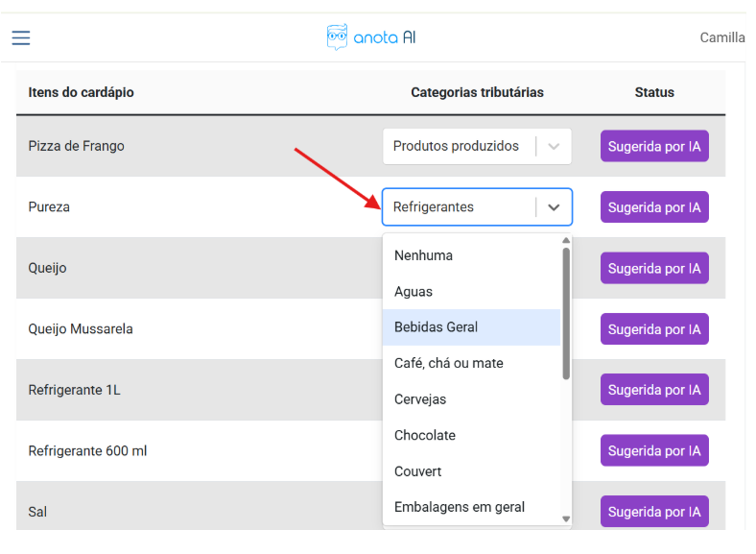Click the Camilla user name
Image resolution: width=756 pixels, height=554 pixels.
(721, 37)
